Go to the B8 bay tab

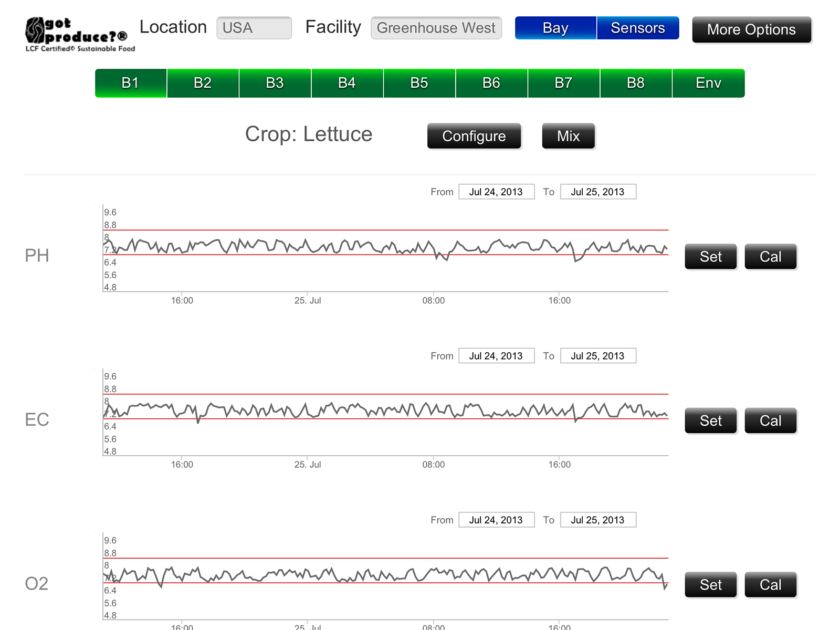click(x=636, y=83)
